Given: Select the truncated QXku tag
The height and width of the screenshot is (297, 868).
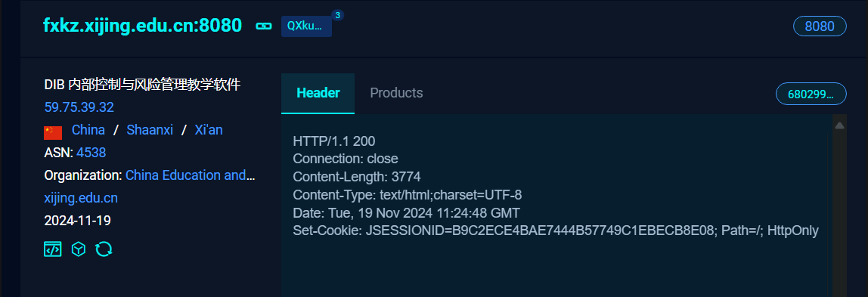Looking at the screenshot, I should pos(306,26).
